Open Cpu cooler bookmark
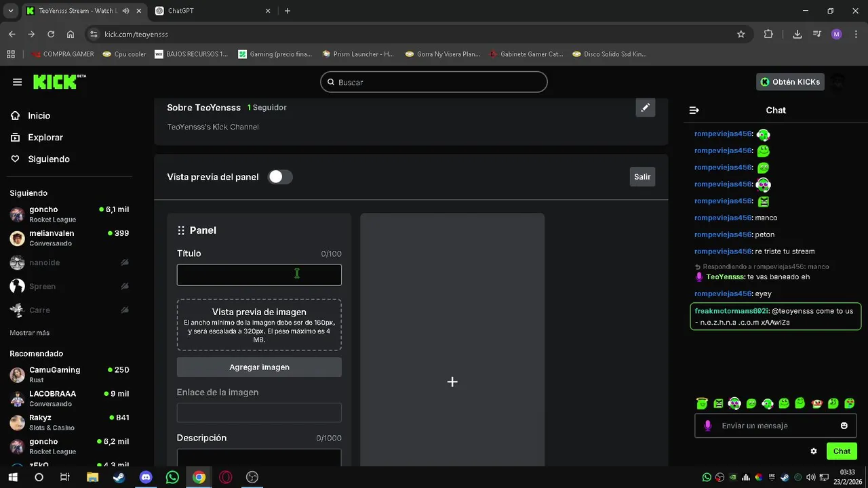This screenshot has height=488, width=868. (x=124, y=54)
